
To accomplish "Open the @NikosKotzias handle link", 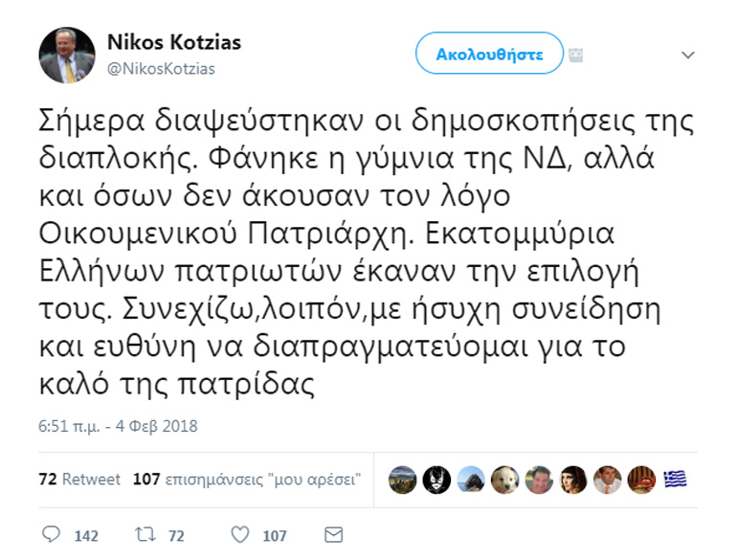I will 161,68.
